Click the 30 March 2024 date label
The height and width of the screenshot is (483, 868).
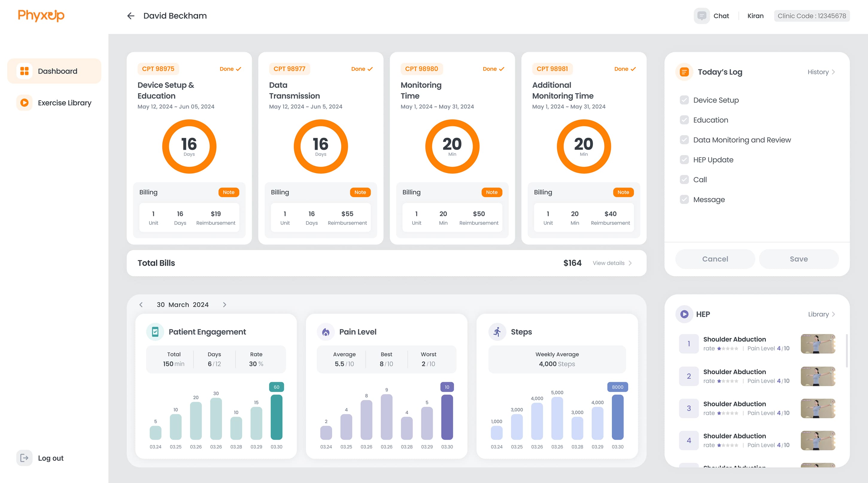(183, 305)
